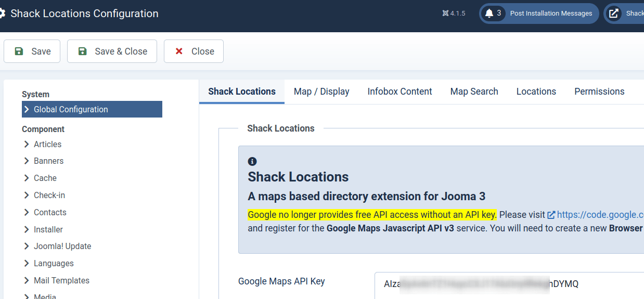Screen dimensions: 644x299
Task: Open Articles component settings
Action: pyautogui.click(x=47, y=144)
